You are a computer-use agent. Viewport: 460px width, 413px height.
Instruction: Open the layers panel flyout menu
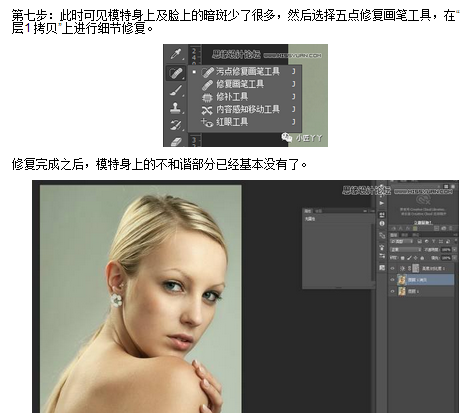coord(456,235)
